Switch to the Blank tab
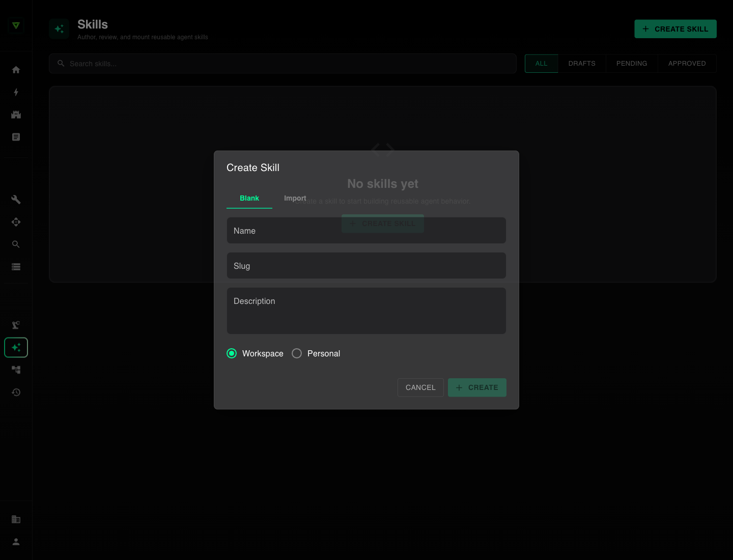 (x=249, y=198)
